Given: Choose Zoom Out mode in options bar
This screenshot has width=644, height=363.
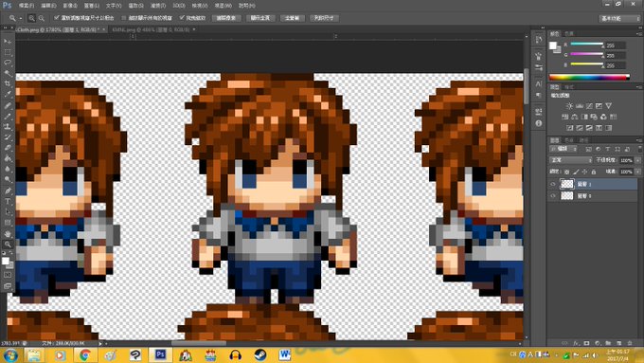Looking at the screenshot, I should [x=42, y=18].
